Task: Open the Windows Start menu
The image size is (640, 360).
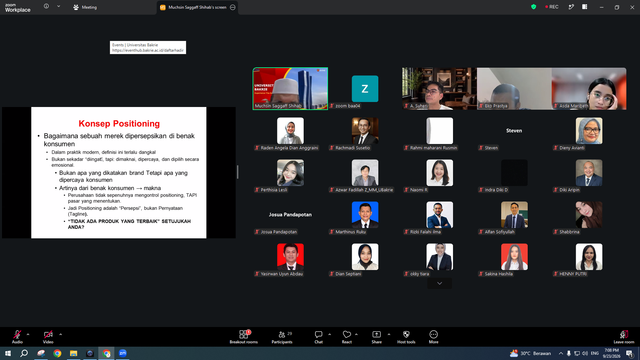Action: point(7,353)
